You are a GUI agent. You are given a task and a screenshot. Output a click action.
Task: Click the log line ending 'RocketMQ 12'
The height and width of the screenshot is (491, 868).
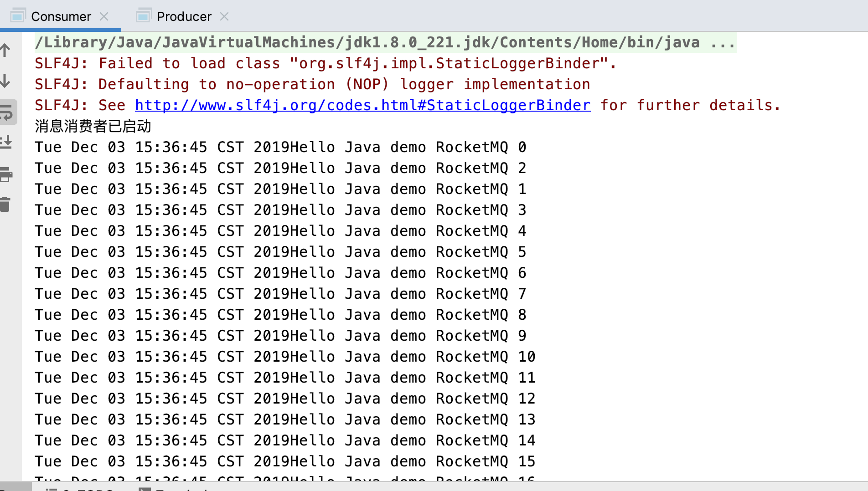point(285,399)
